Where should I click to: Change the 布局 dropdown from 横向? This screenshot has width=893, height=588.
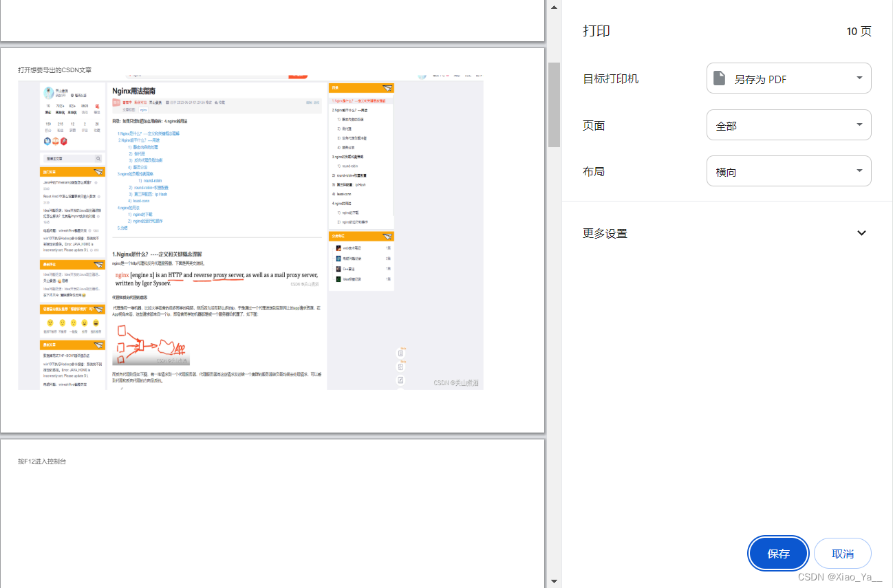point(788,171)
